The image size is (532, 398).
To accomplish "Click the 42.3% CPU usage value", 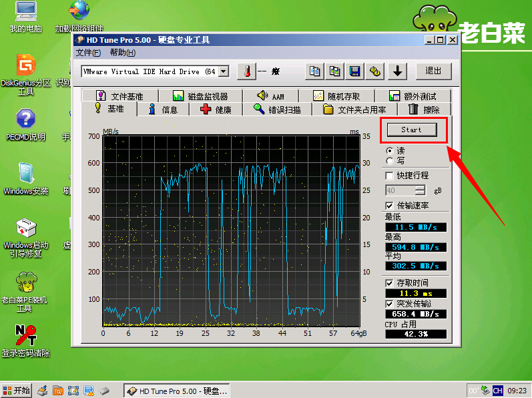I will point(416,334).
